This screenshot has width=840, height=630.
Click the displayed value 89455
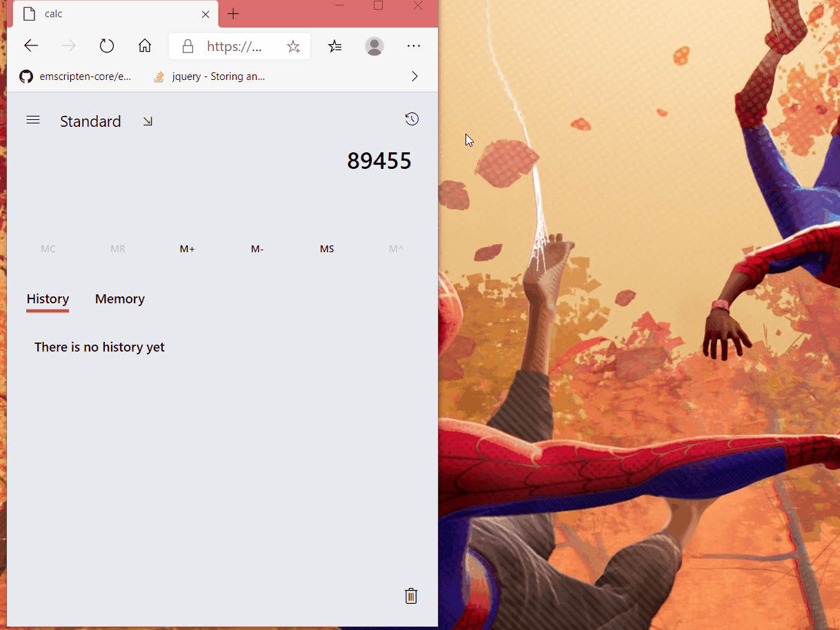click(379, 161)
